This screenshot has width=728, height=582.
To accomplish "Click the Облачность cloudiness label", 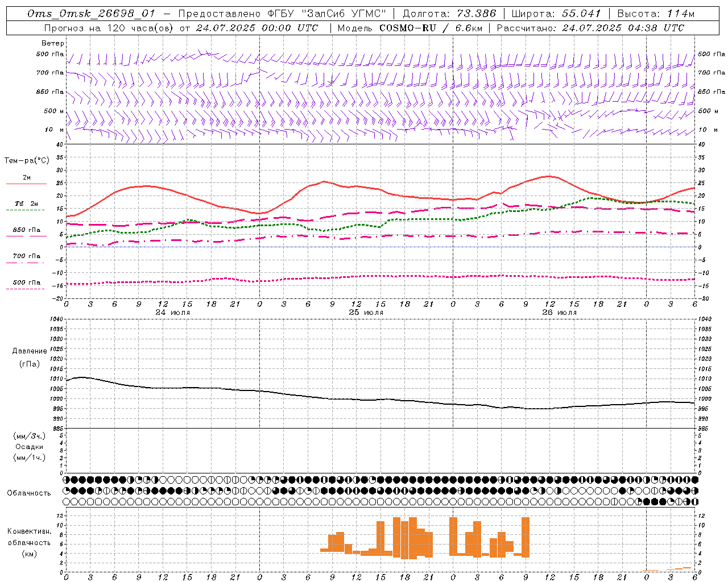I will (x=29, y=493).
